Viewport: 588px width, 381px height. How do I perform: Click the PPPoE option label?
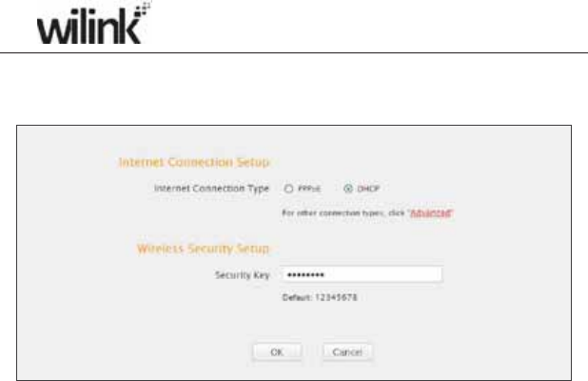point(309,189)
